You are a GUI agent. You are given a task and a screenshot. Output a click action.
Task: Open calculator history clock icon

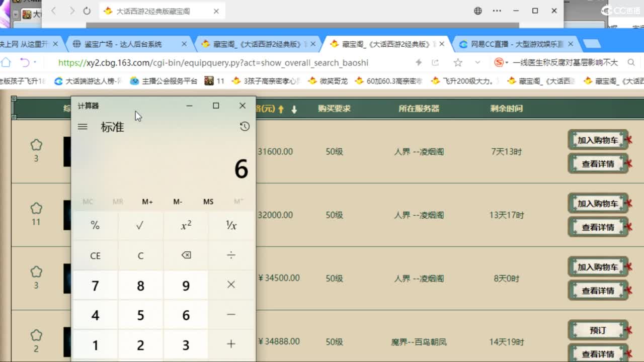(x=245, y=127)
